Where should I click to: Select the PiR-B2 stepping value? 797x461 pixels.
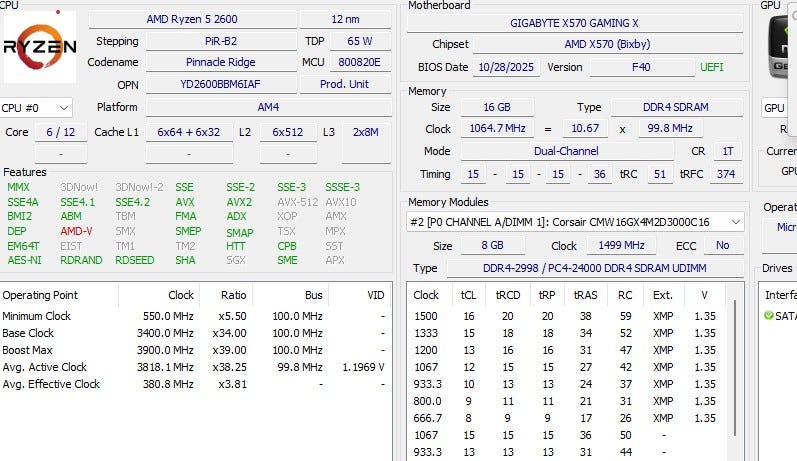[221, 41]
